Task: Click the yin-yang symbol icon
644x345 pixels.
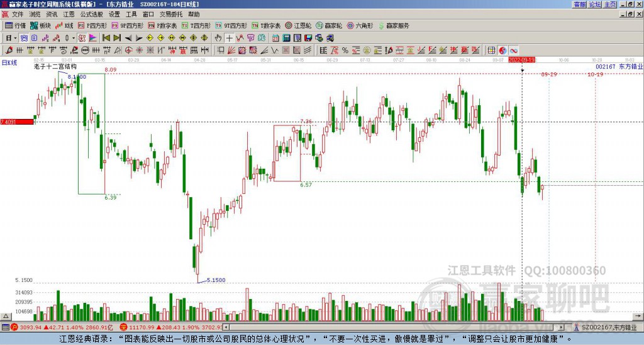Action: tap(502, 50)
